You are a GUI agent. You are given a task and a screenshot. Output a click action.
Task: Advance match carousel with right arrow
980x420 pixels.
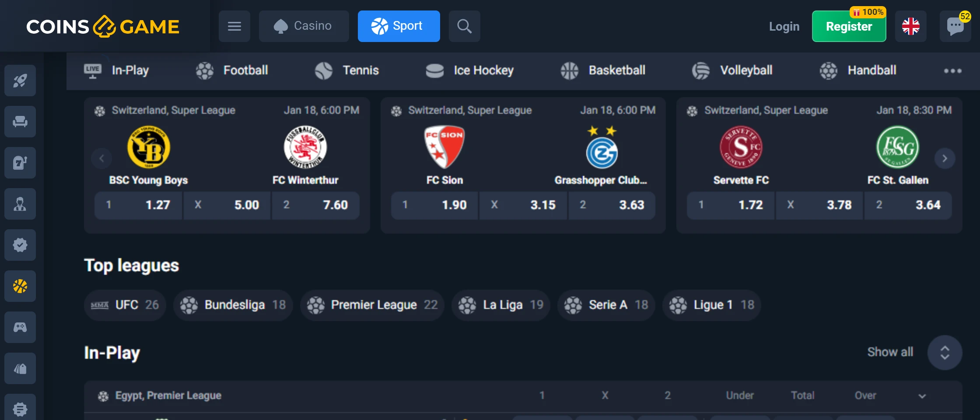pos(945,158)
